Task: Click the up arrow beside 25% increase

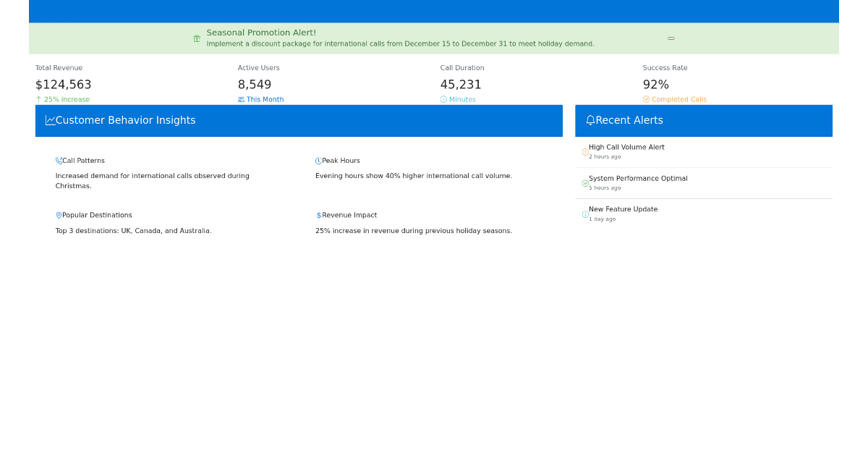Action: point(38,99)
